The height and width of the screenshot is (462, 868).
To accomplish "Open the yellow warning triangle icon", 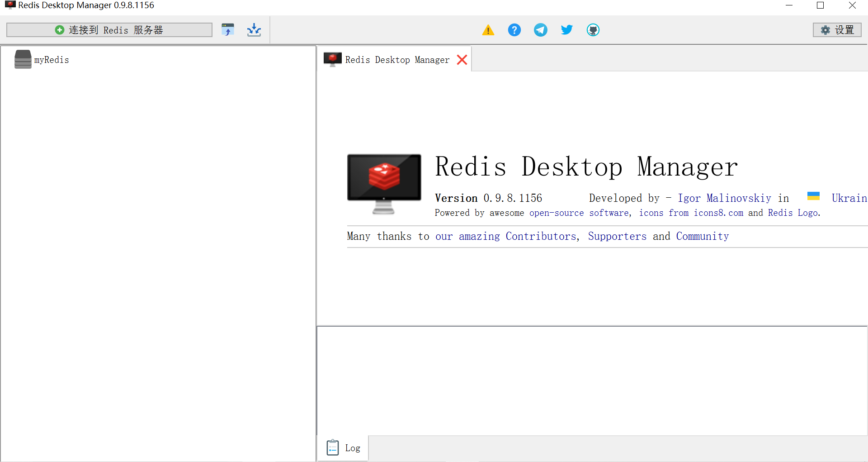I will pyautogui.click(x=488, y=30).
